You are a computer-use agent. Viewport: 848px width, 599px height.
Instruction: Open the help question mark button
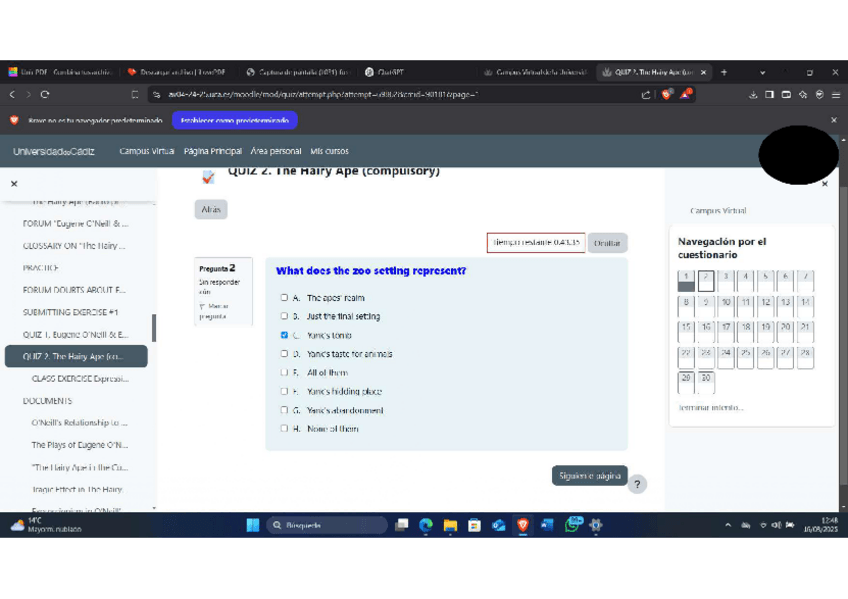pos(637,484)
